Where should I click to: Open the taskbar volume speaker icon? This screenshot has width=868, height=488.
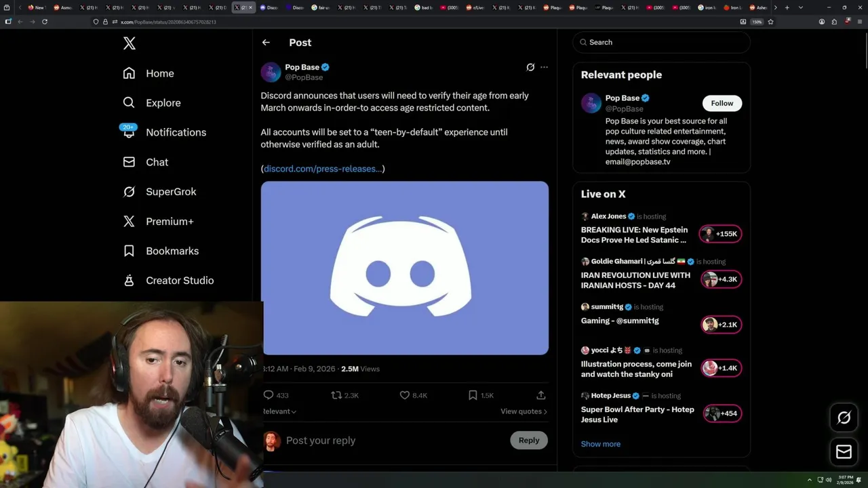click(x=829, y=480)
